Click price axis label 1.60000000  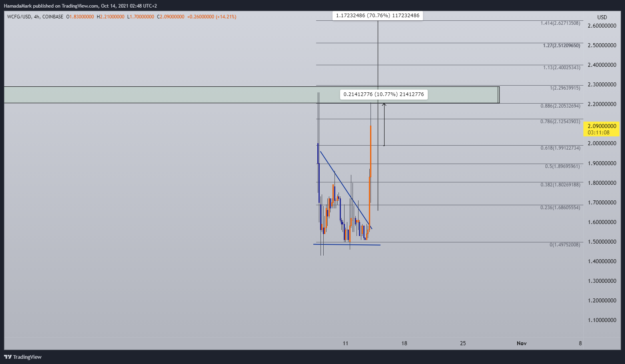pos(602,222)
